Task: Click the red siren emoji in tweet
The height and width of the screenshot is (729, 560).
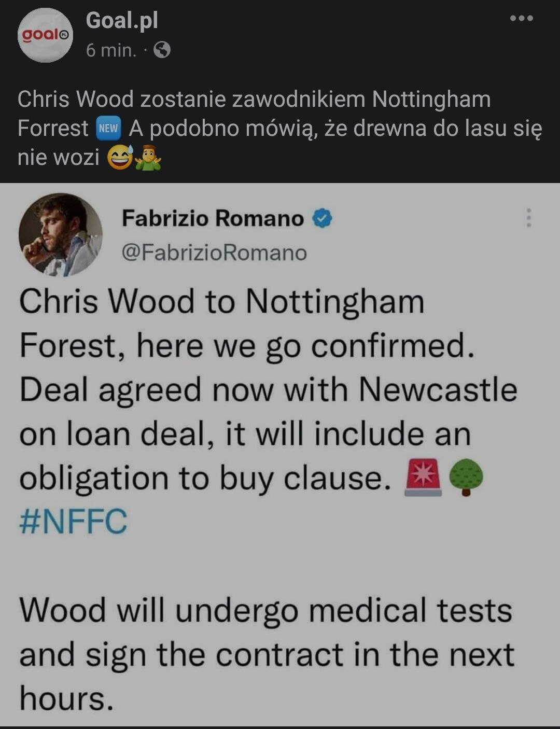Action: [x=423, y=478]
